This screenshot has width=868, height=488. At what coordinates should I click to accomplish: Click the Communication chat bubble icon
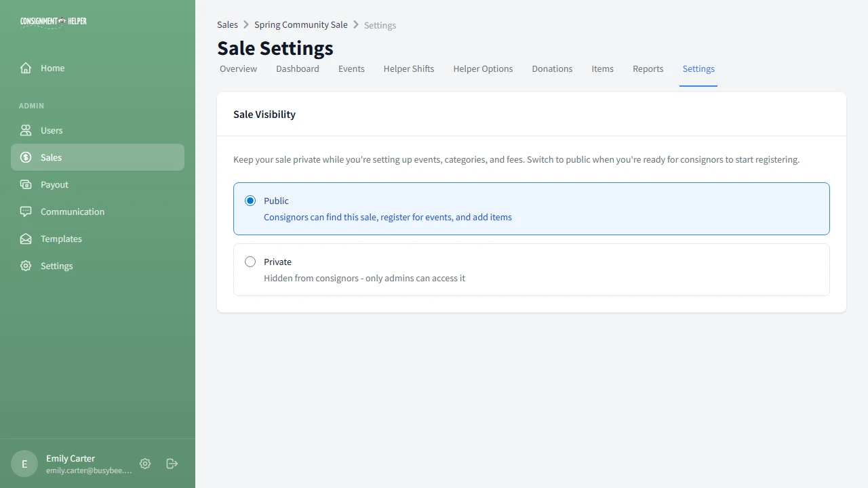[25, 211]
